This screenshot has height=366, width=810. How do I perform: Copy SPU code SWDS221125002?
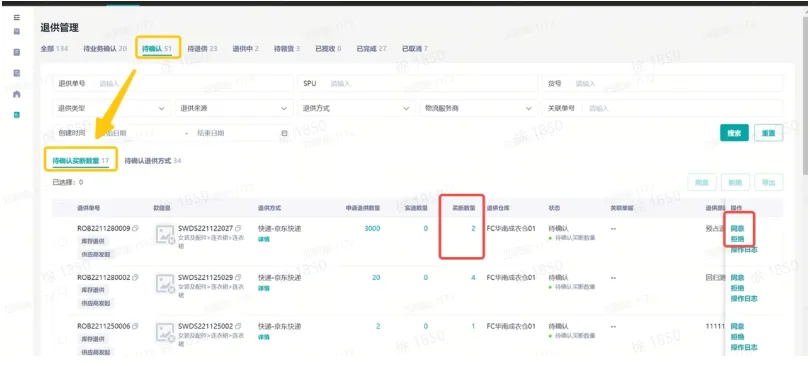coord(238,326)
